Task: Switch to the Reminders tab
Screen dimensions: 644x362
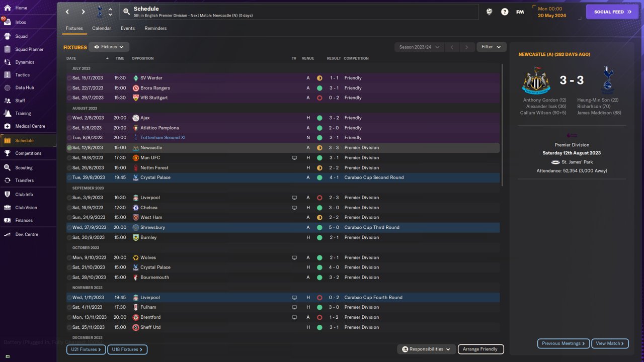Action: click(x=155, y=28)
